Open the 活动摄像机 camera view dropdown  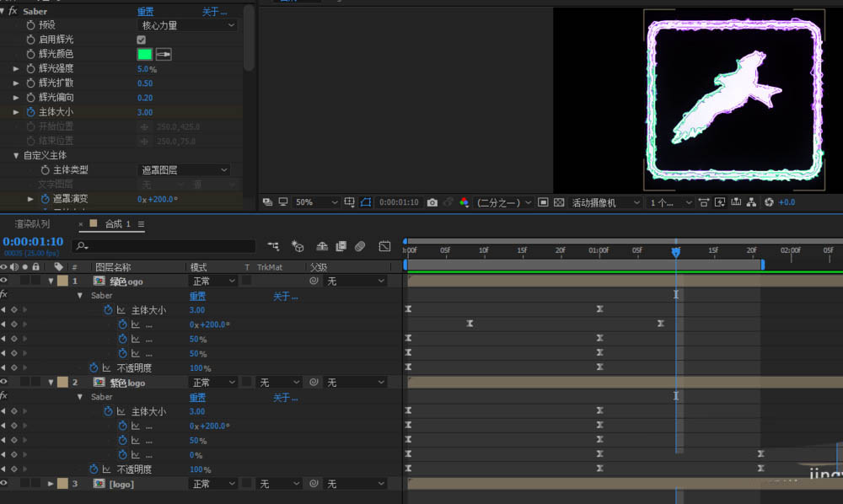605,202
